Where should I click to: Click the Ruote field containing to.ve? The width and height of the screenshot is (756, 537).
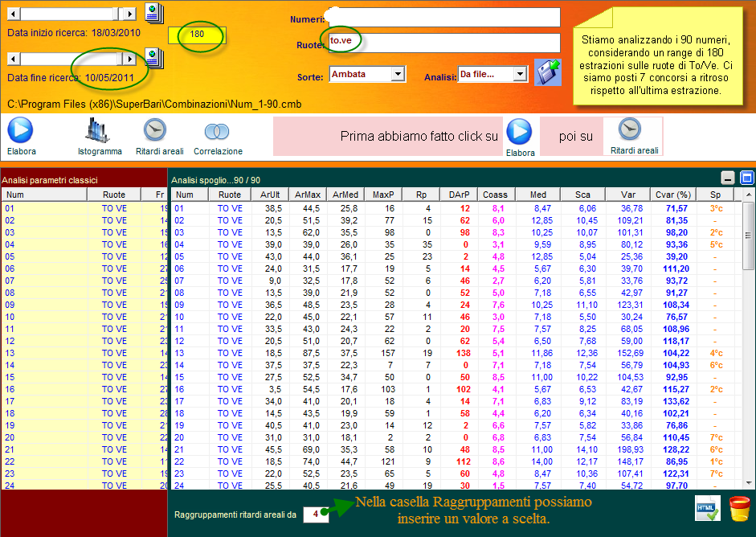[443, 43]
